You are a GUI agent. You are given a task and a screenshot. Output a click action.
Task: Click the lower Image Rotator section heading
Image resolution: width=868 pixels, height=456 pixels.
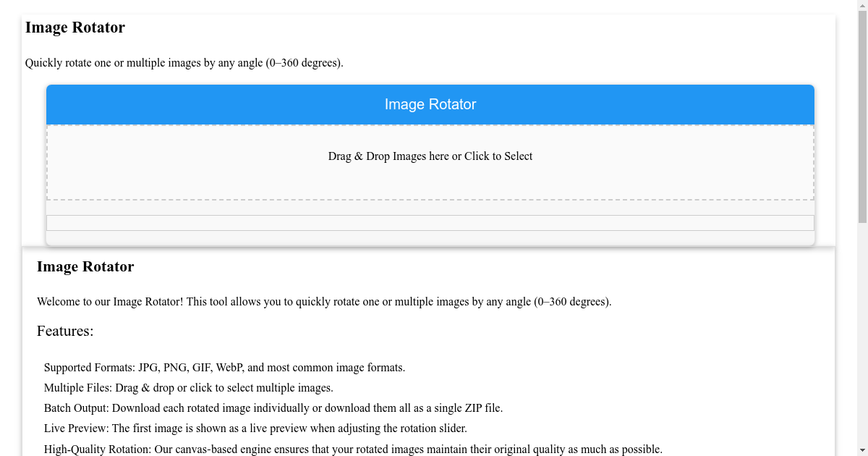click(85, 266)
